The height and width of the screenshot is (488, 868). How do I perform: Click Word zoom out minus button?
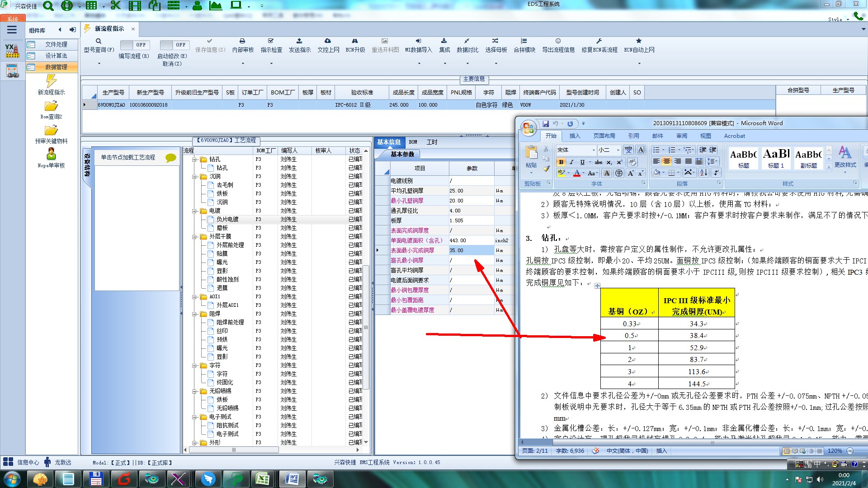coord(850,451)
